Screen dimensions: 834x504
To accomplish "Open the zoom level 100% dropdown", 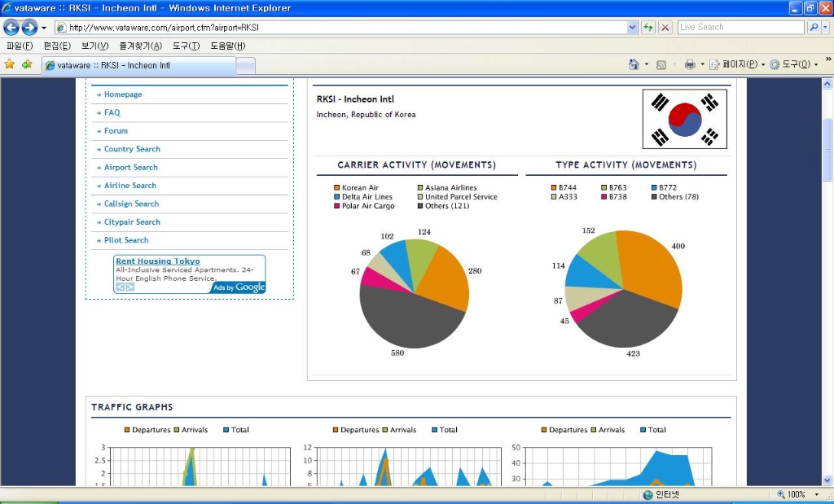I will (x=816, y=494).
